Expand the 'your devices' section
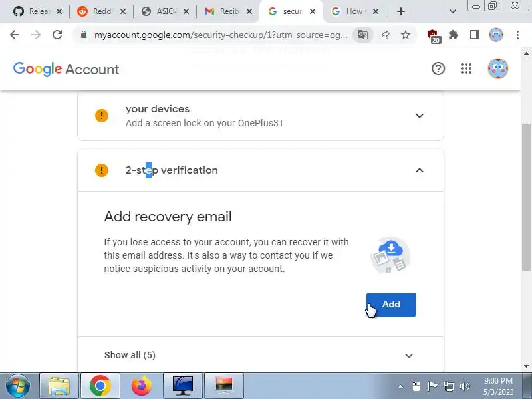This screenshot has height=399, width=532. pyautogui.click(x=420, y=116)
